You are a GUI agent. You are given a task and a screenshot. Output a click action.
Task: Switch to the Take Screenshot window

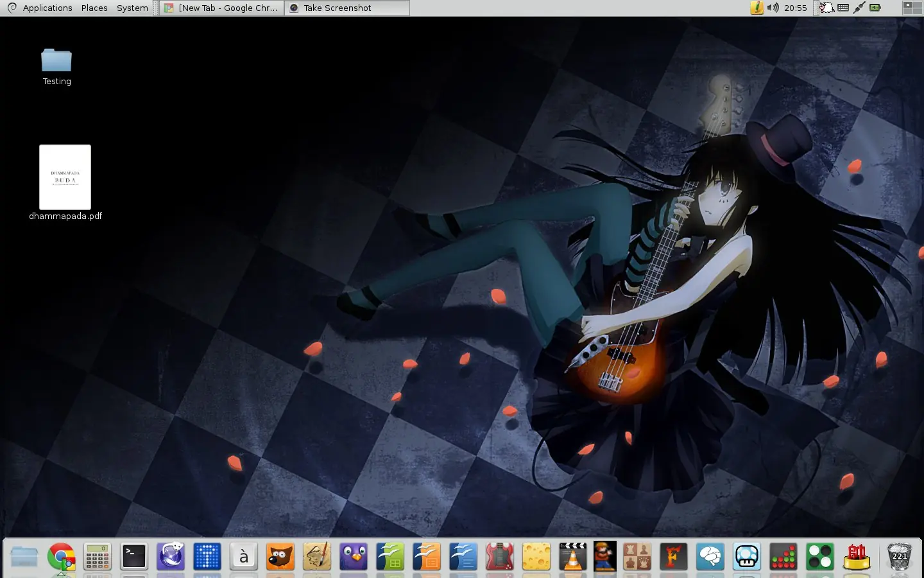[x=347, y=8]
